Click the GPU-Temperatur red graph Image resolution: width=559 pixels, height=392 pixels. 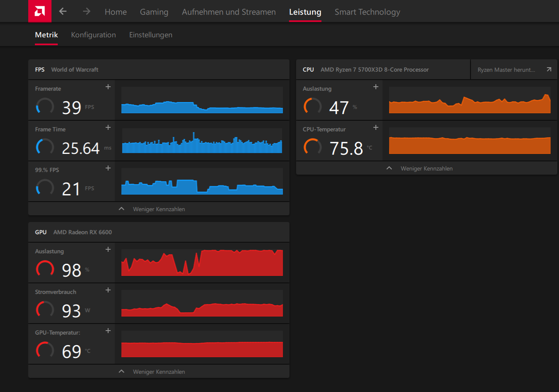pos(202,344)
